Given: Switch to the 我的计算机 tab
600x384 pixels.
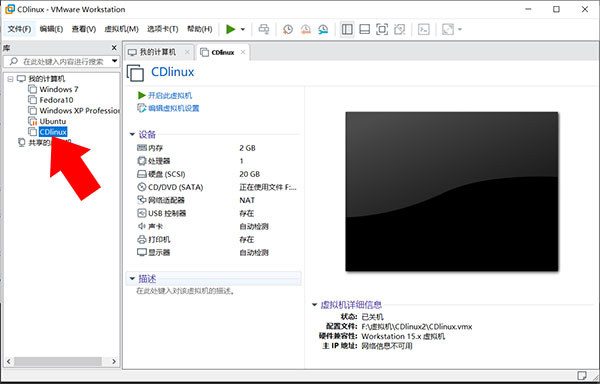Looking at the screenshot, I should (157, 52).
